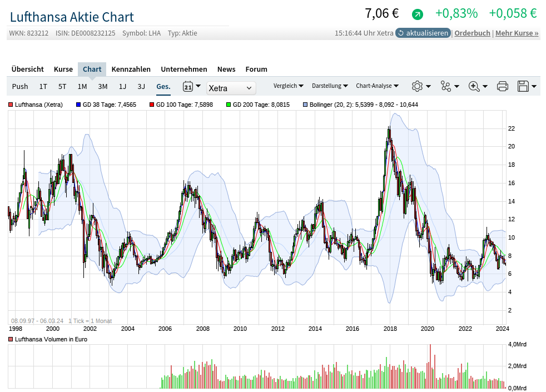
Task: Click the 2018 label on the time axis
Action: pyautogui.click(x=390, y=329)
